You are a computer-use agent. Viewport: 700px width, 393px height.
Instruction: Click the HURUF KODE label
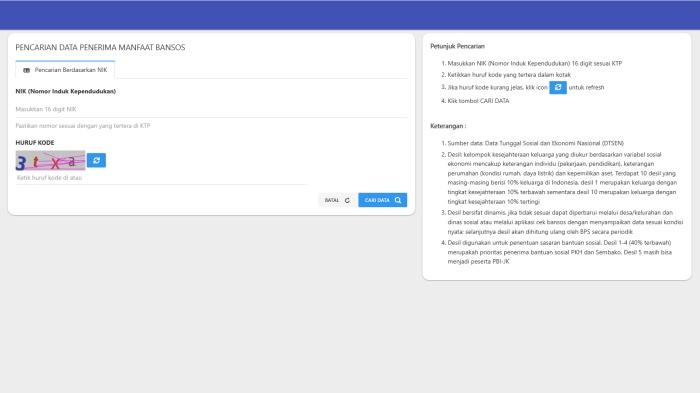[x=35, y=142]
